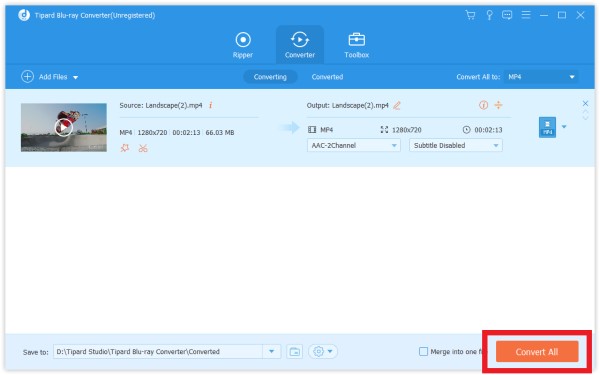Click Add Files button
600x375 pixels.
(x=44, y=77)
